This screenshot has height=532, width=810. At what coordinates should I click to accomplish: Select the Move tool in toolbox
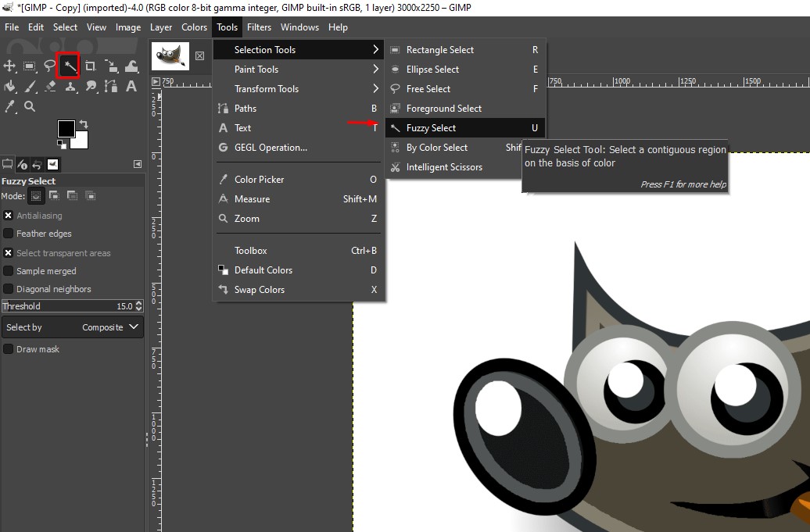pos(10,66)
